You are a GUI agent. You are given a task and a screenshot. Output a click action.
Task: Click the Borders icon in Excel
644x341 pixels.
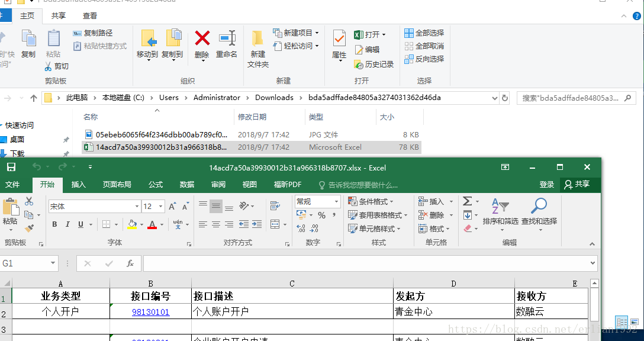coord(106,224)
